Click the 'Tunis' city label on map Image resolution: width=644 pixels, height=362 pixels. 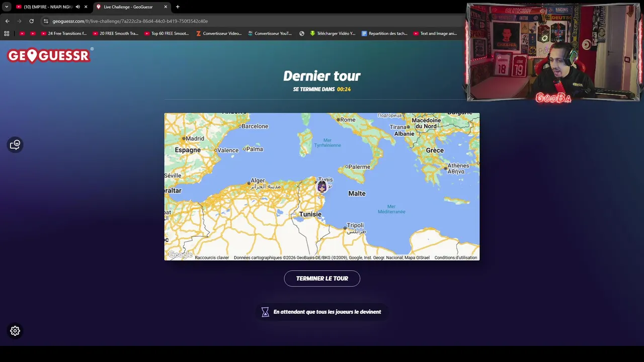(326, 179)
